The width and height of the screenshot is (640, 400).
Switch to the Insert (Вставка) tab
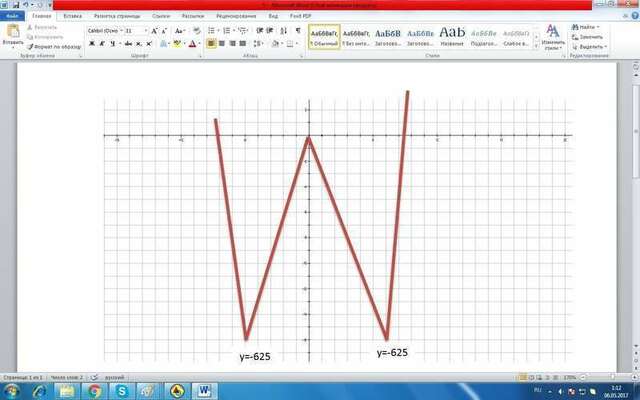pos(73,16)
